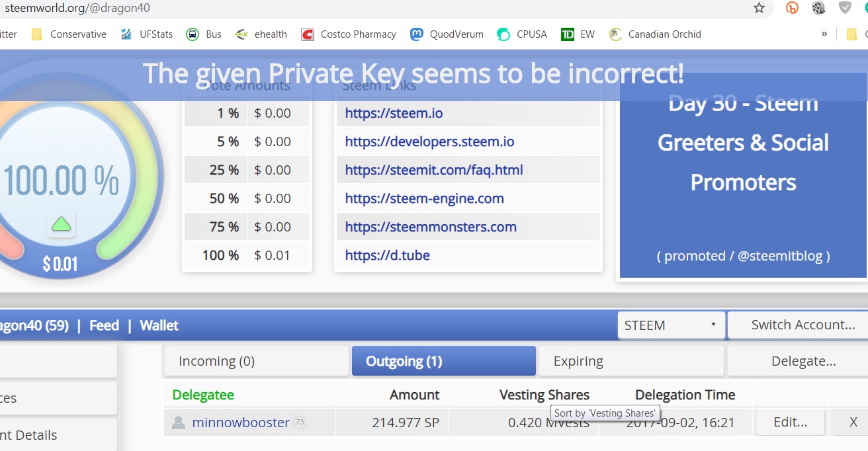
Task: Expand the STEEM token dropdown
Action: point(671,325)
